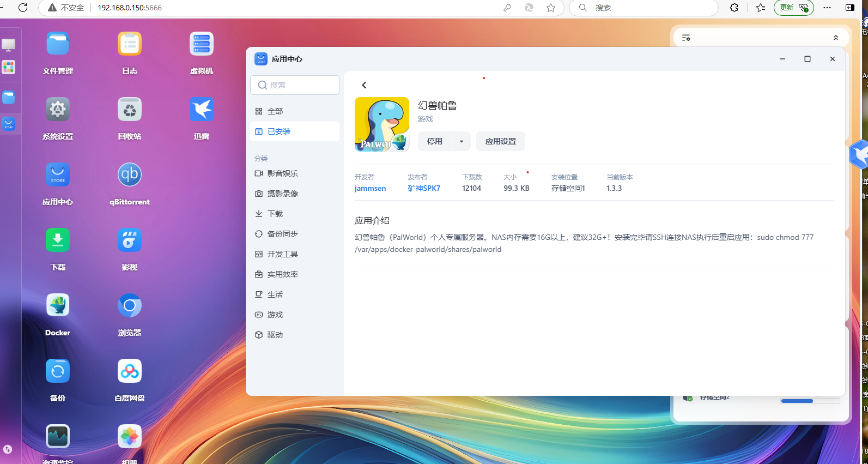Click the 搜索 field in 应用中心
Screen dimensions: 868x464
(295, 85)
